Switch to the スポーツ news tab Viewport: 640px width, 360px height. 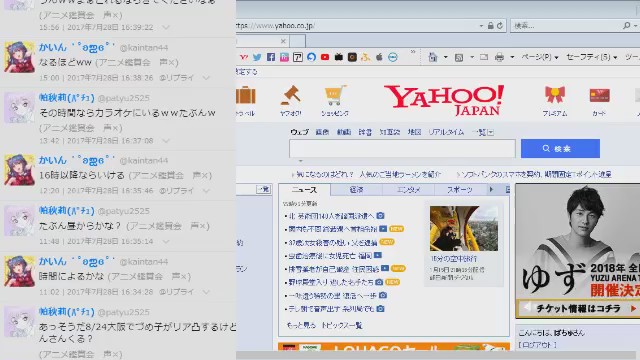(x=460, y=190)
